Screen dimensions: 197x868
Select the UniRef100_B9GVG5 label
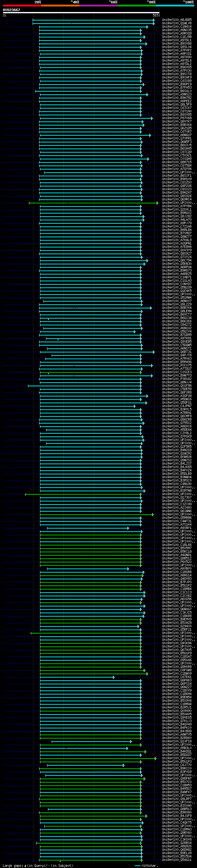pyautogui.click(x=177, y=67)
